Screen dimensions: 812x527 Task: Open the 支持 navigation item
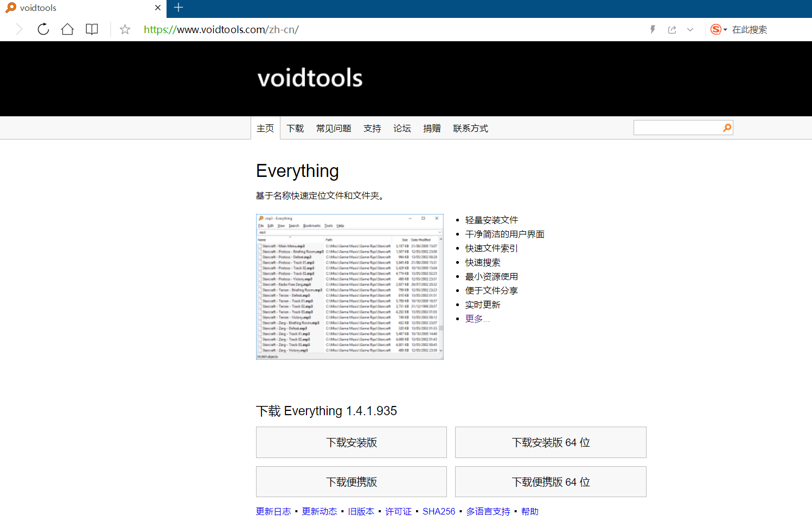372,128
